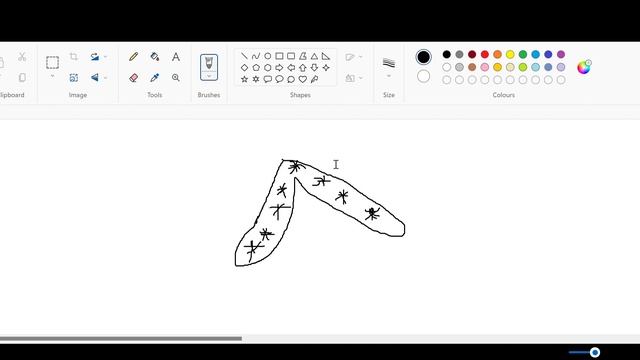Click the Resize and skew icon
Image resolution: width=640 pixels, height=360 pixels.
(73, 78)
